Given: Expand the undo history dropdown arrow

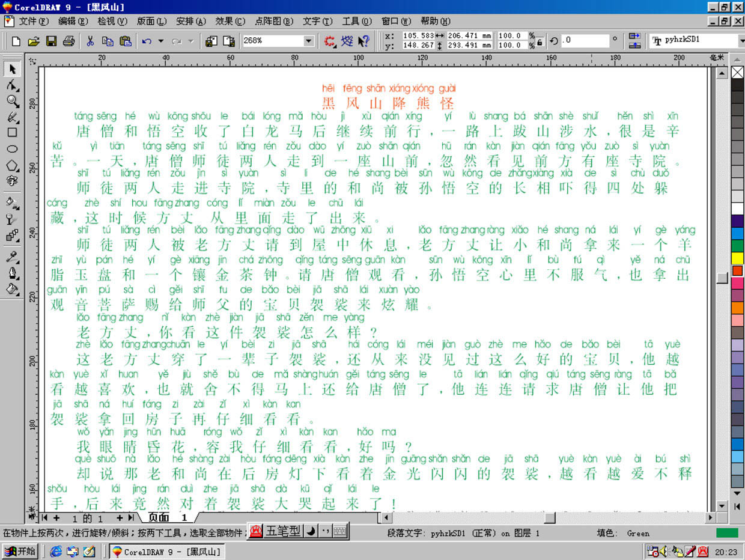Looking at the screenshot, I should tap(161, 41).
